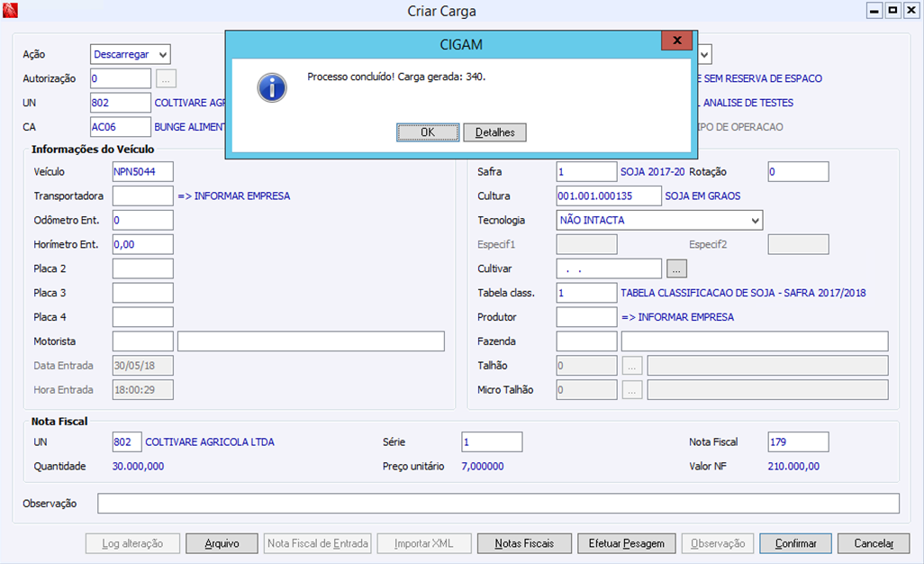
Task: Click the Odômetro Ent. field
Action: point(143,220)
